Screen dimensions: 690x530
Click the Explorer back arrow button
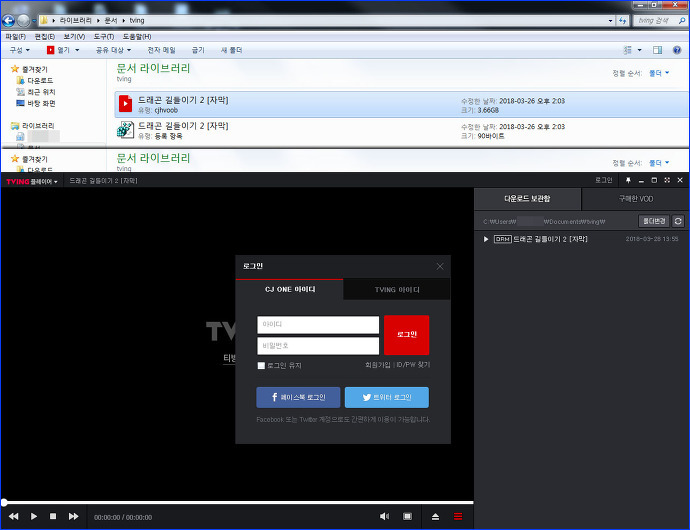(x=8, y=20)
